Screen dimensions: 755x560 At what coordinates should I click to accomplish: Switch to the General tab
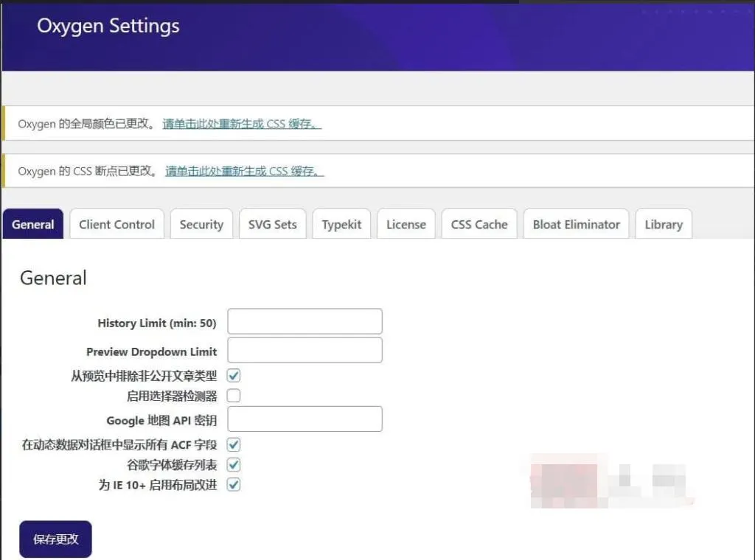[32, 224]
